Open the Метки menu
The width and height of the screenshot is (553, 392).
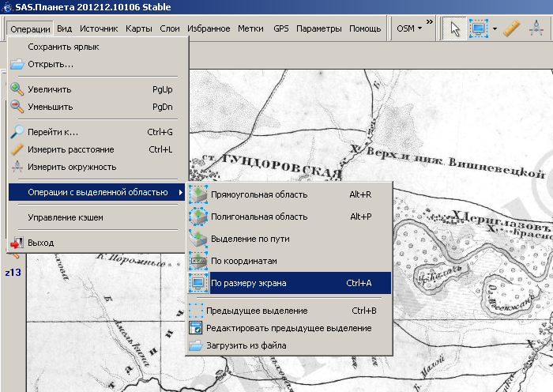coord(250,28)
